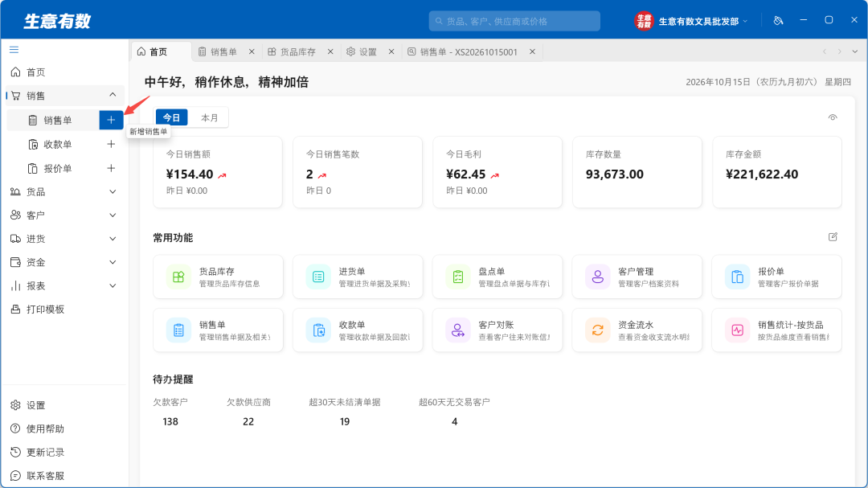Click the 库存金额 value ¥221,622.40
Image resolution: width=868 pixels, height=488 pixels.
click(762, 174)
